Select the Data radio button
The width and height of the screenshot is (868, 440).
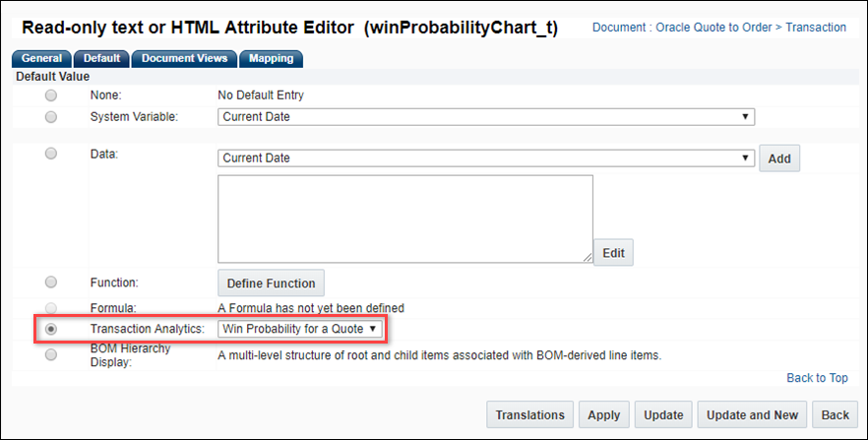[51, 154]
